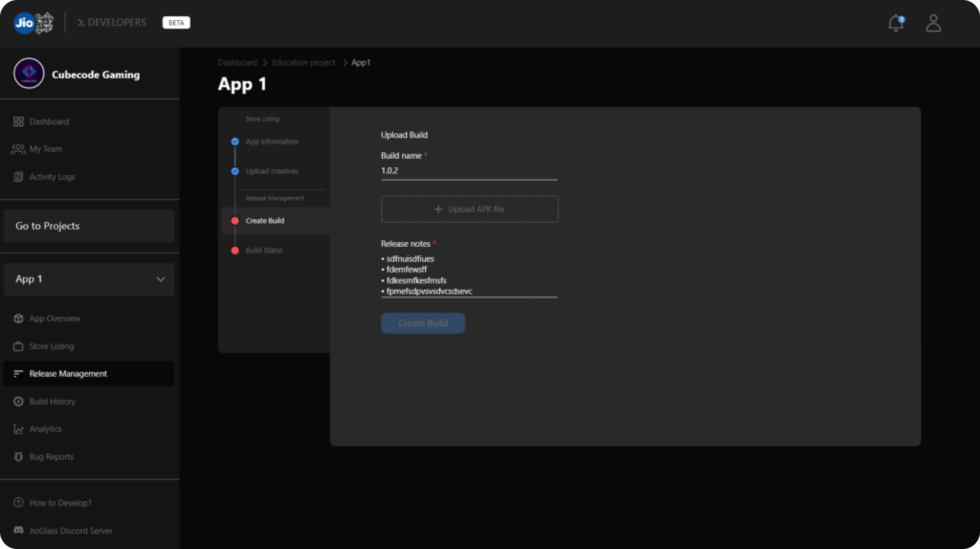Click Store Listing stepper section label

pyautogui.click(x=262, y=119)
